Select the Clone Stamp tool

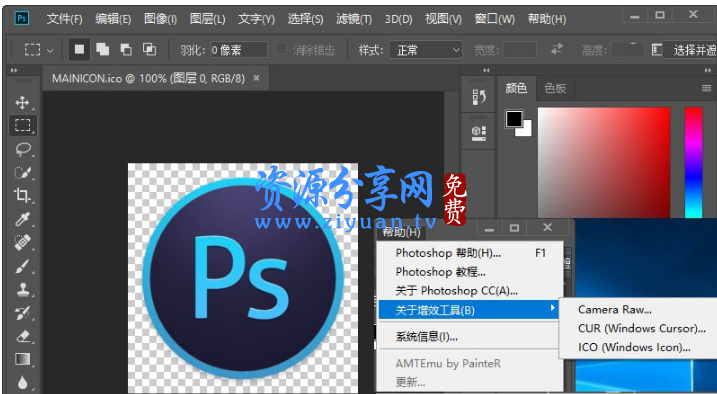tap(22, 290)
